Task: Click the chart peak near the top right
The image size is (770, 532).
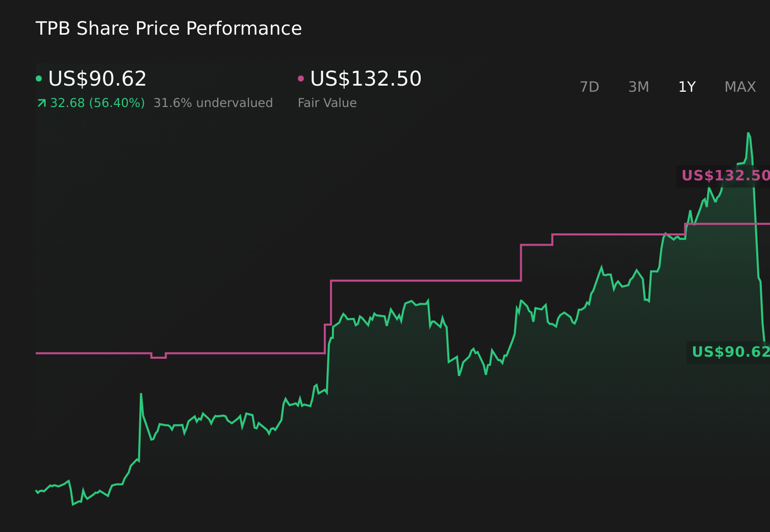Action: (x=749, y=134)
